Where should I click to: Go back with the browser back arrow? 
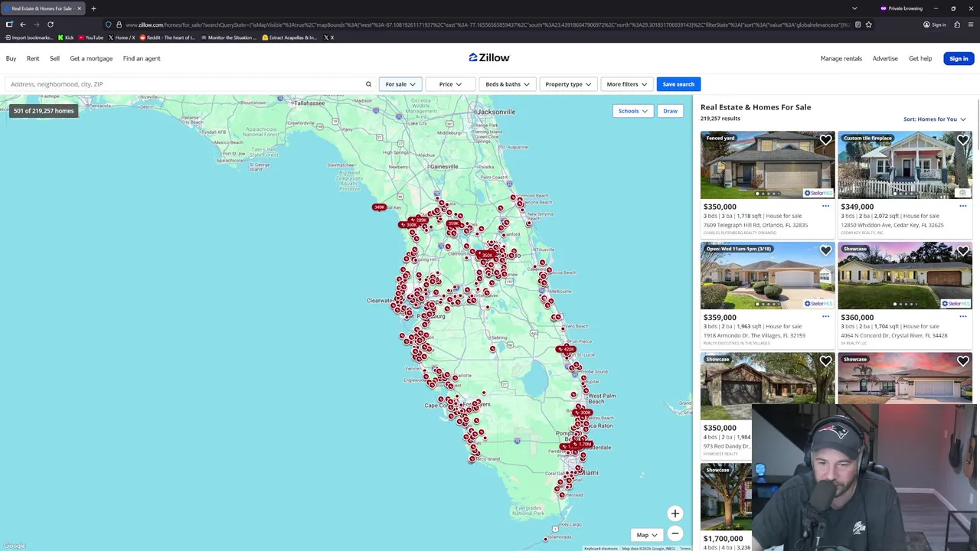(x=23, y=24)
